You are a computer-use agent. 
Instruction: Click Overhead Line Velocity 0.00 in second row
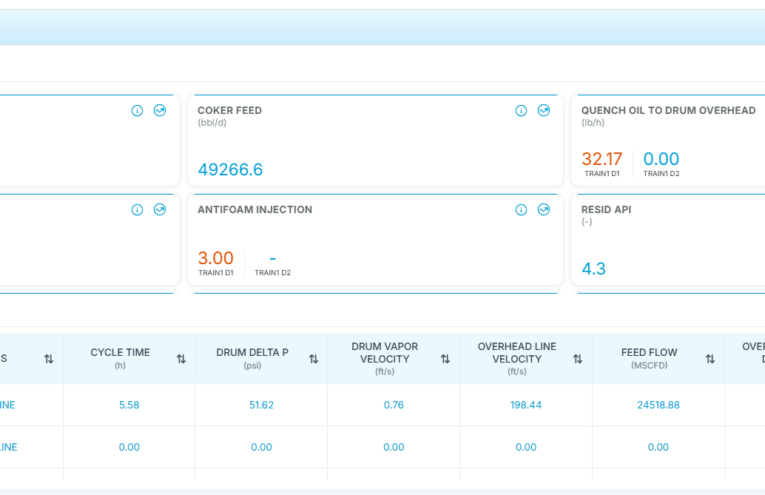[526, 447]
